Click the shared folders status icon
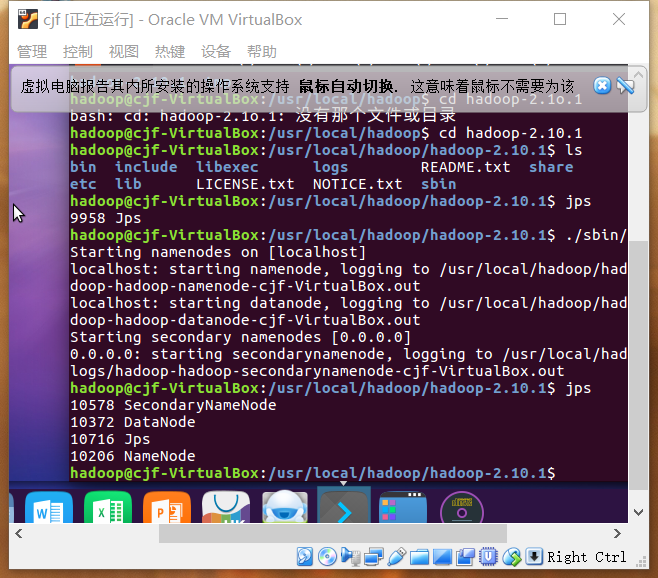 pyautogui.click(x=420, y=558)
